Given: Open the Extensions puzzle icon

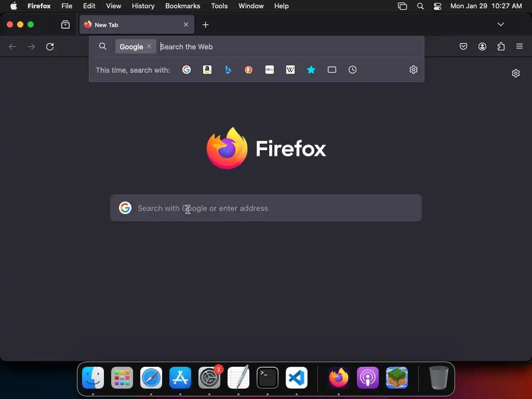Looking at the screenshot, I should [x=501, y=46].
